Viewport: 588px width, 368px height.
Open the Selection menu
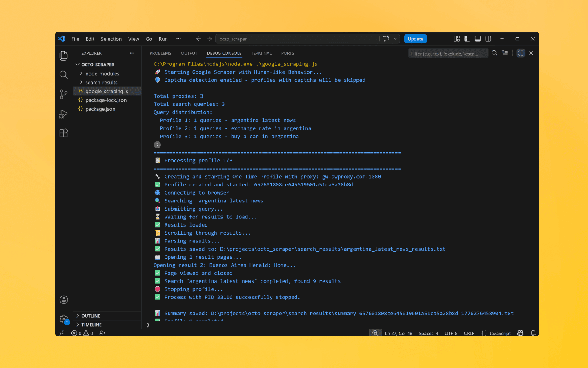[x=111, y=39]
